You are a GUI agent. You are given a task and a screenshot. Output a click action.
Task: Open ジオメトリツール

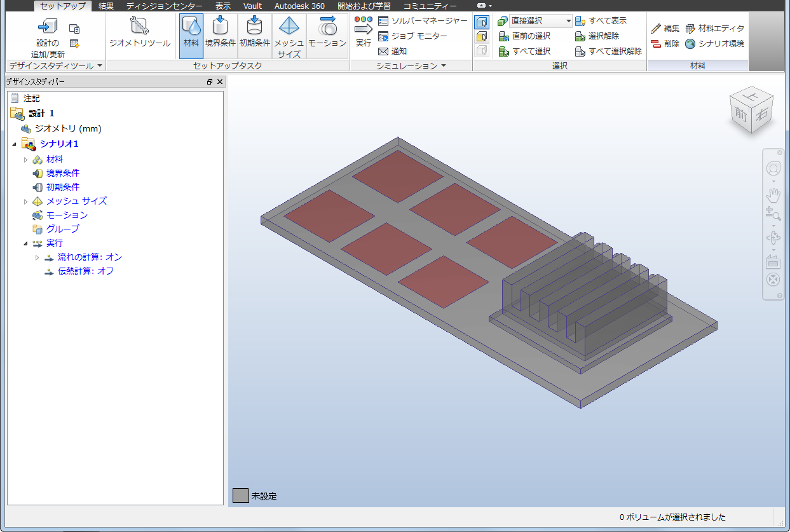[140, 32]
